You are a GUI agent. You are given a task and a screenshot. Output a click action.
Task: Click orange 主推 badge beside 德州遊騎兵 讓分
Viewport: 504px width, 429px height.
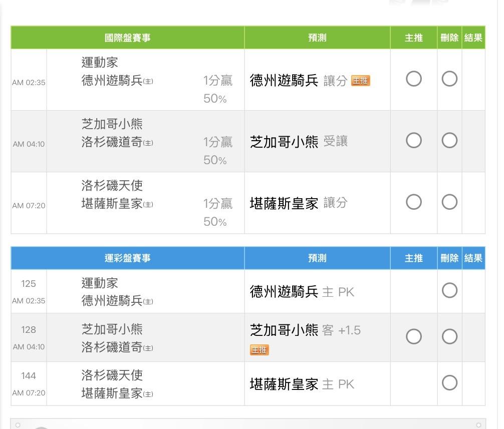click(360, 81)
